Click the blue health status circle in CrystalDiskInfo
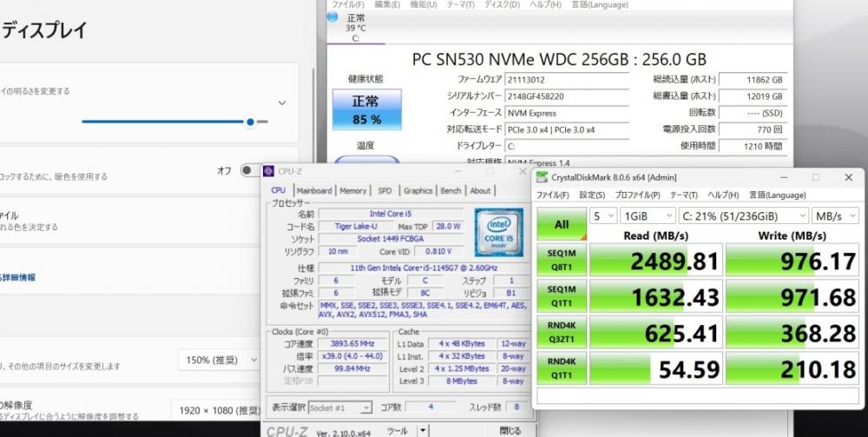Image resolution: width=868 pixels, height=437 pixels. [332, 17]
